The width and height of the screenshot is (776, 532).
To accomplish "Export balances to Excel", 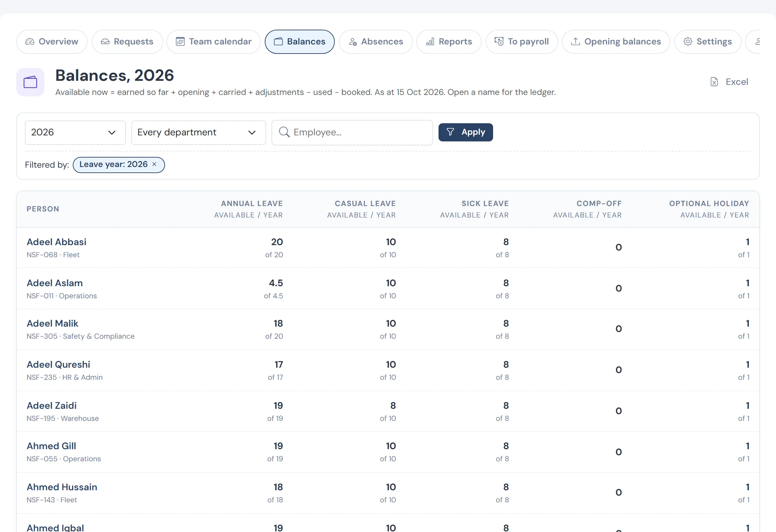I will 729,82.
